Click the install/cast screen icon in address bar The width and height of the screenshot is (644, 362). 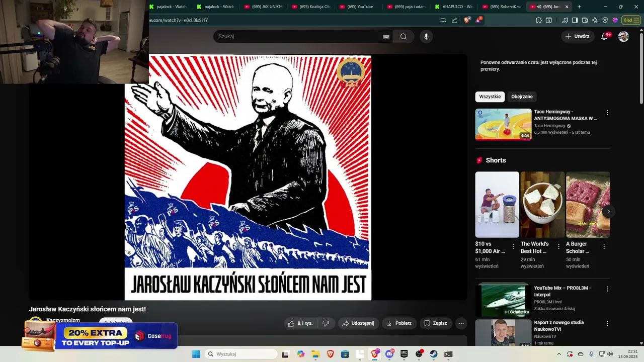[443, 20]
